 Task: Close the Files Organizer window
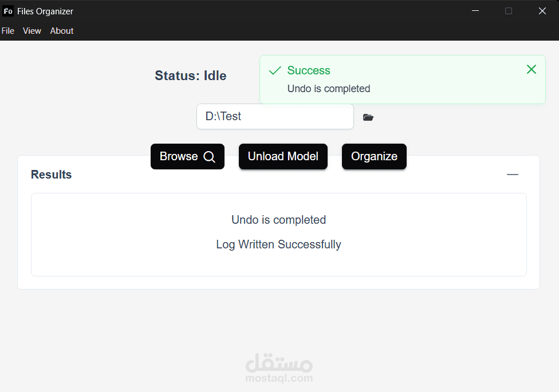542,11
